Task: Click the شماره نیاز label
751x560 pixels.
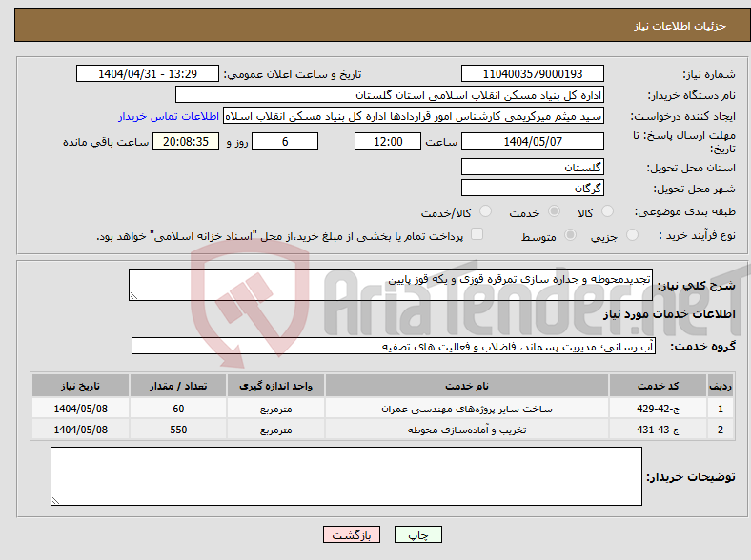Action: [x=709, y=74]
